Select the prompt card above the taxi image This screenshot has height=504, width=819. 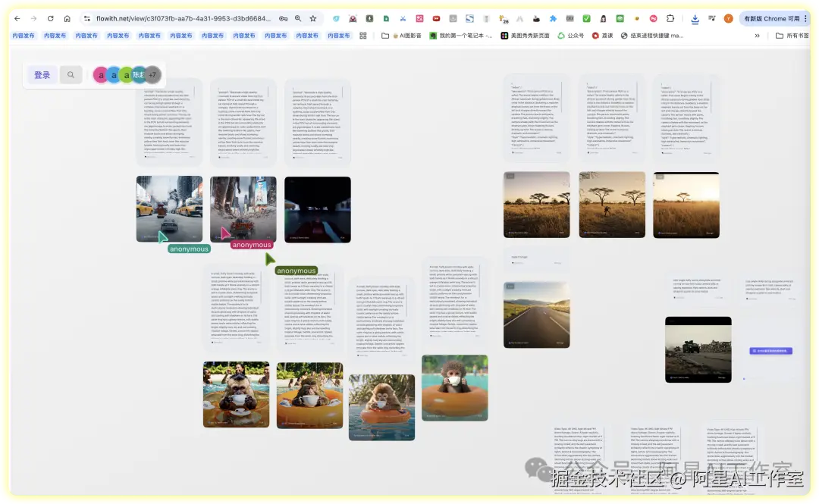169,122
